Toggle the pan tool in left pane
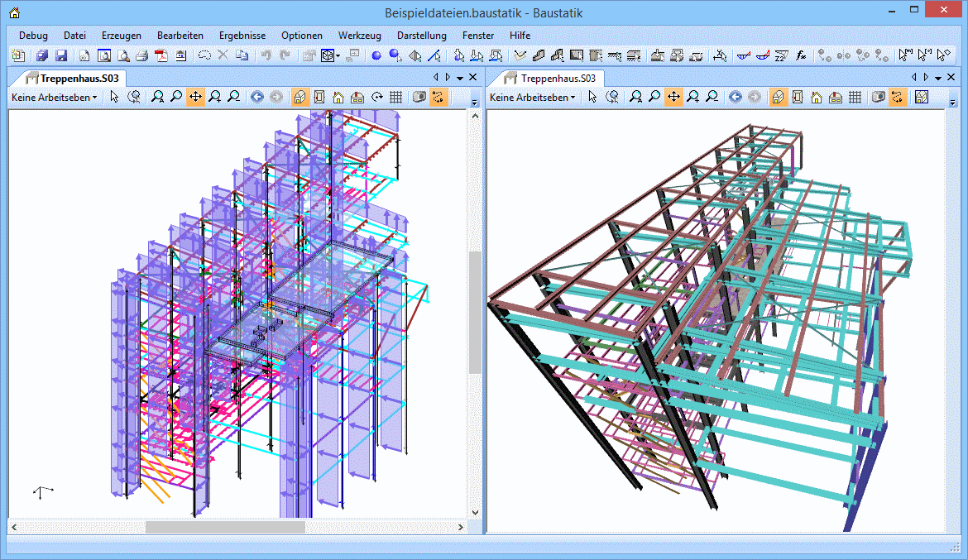Image resolution: width=968 pixels, height=560 pixels. (x=195, y=97)
